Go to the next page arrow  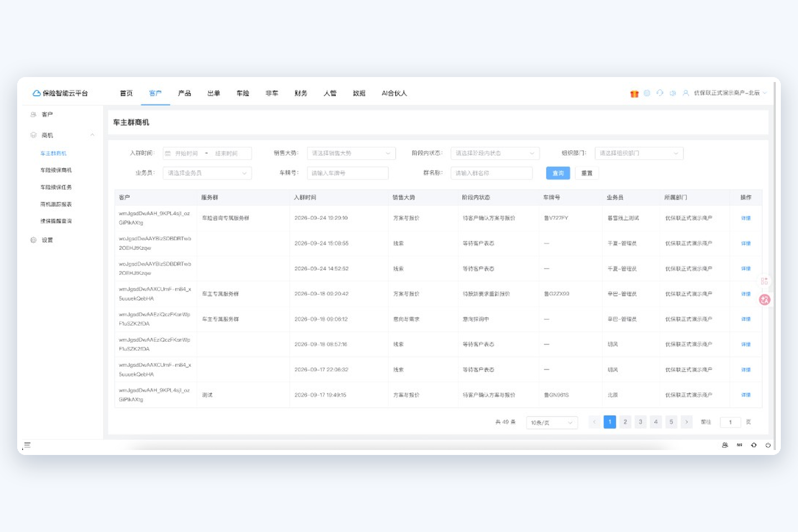(x=687, y=422)
